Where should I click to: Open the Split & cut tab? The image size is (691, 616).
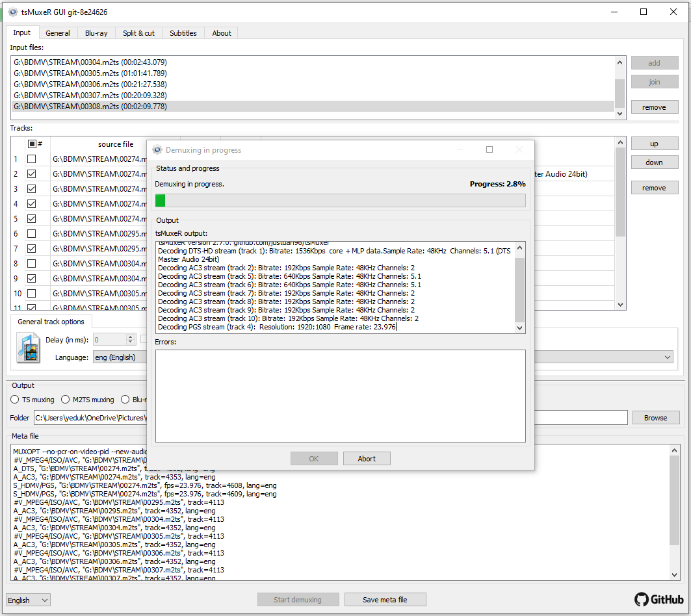pos(138,33)
